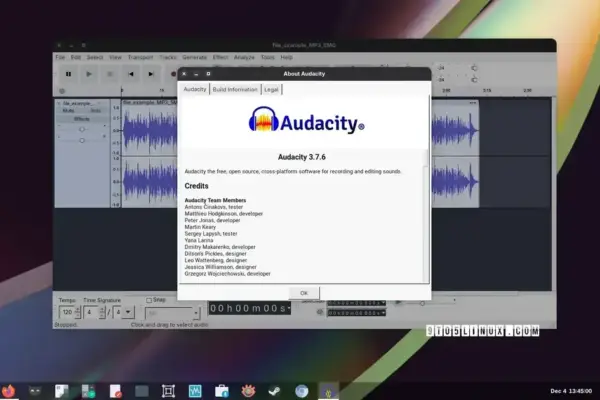The width and height of the screenshot is (600, 400).
Task: Open the Generate menu
Action: pyautogui.click(x=194, y=57)
